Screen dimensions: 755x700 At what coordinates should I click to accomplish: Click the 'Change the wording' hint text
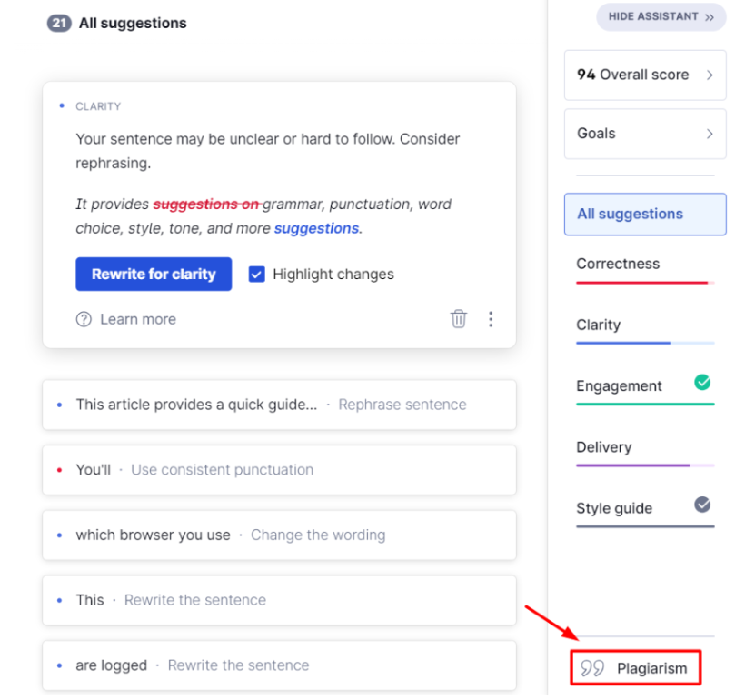click(x=318, y=535)
